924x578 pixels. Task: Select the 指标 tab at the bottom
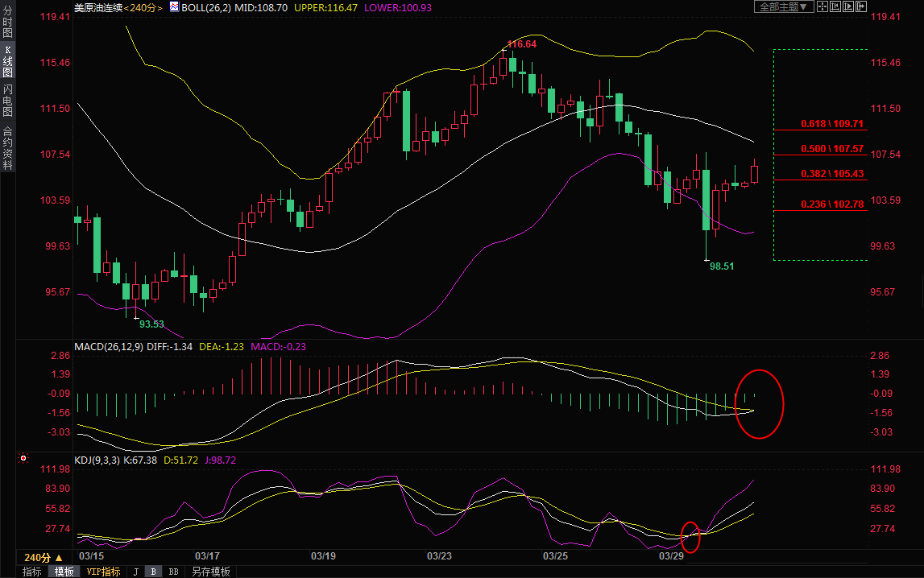(32, 572)
